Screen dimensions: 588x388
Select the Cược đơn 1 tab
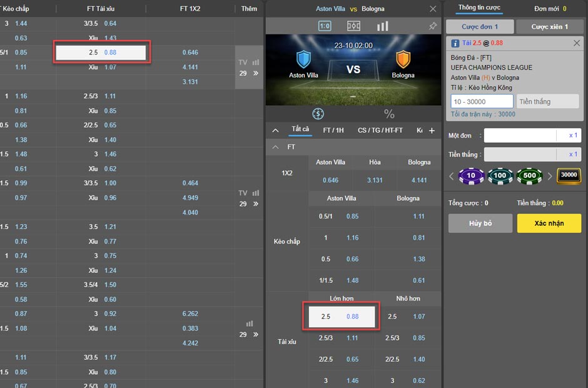tap(480, 27)
